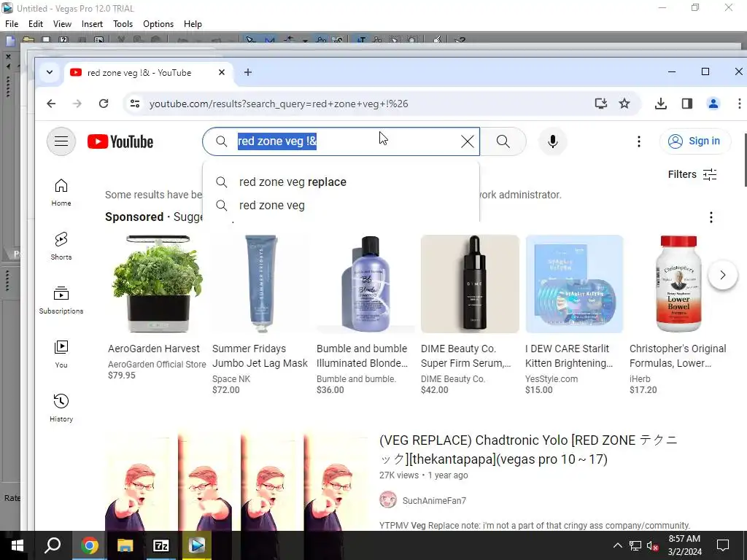
Task: Open the Home sidebar item
Action: 61,192
